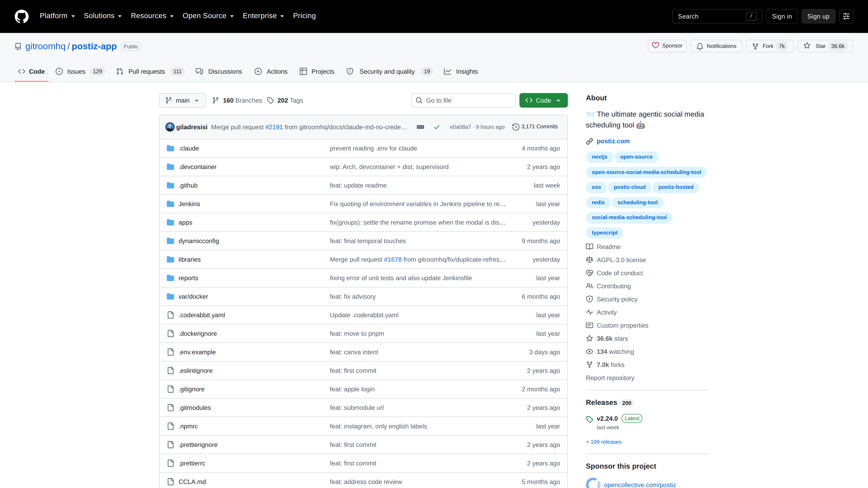The height and width of the screenshot is (488, 868).
Task: View the 160 Branches list
Action: pyautogui.click(x=237, y=100)
